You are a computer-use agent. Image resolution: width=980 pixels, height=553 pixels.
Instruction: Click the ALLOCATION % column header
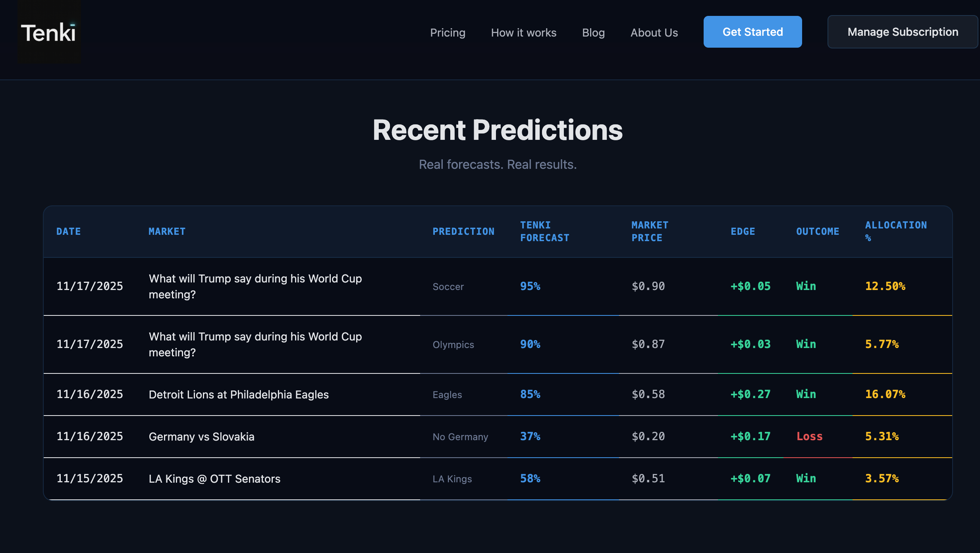pos(896,231)
